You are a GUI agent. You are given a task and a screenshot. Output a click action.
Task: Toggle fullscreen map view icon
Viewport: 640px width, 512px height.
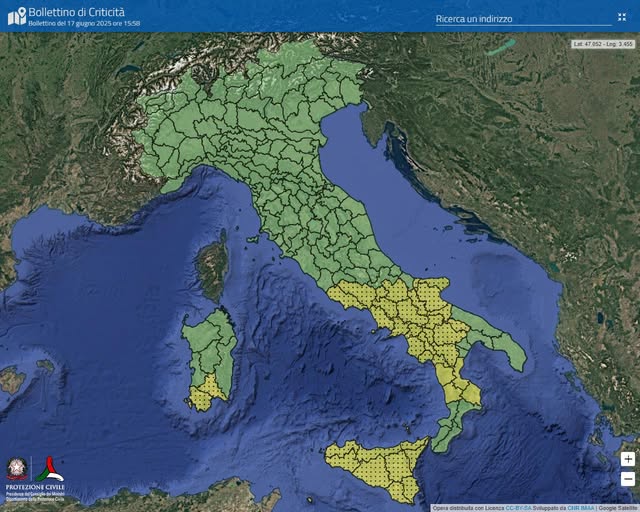tap(622, 17)
